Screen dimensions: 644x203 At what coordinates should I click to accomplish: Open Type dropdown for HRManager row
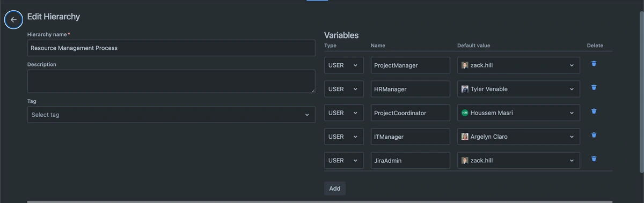pyautogui.click(x=344, y=89)
